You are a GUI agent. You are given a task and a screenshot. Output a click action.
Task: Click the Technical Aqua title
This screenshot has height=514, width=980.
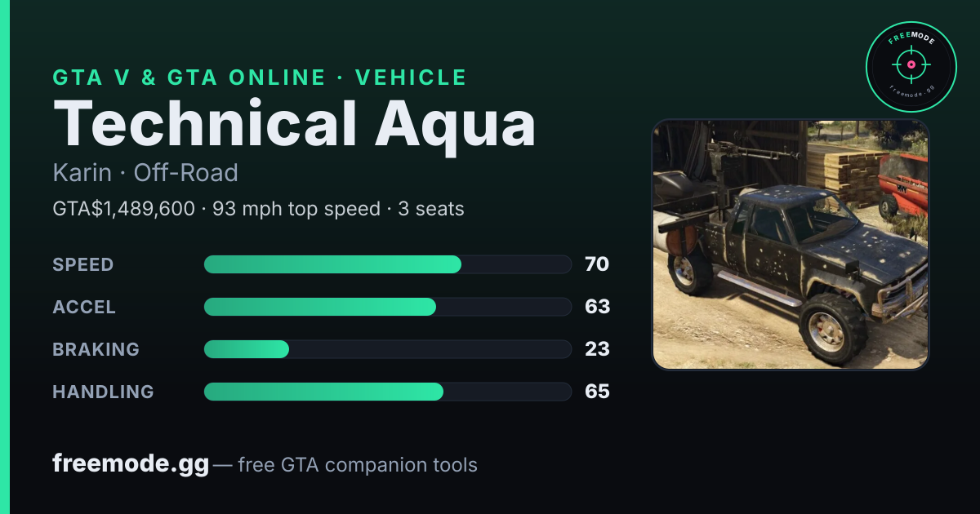294,124
